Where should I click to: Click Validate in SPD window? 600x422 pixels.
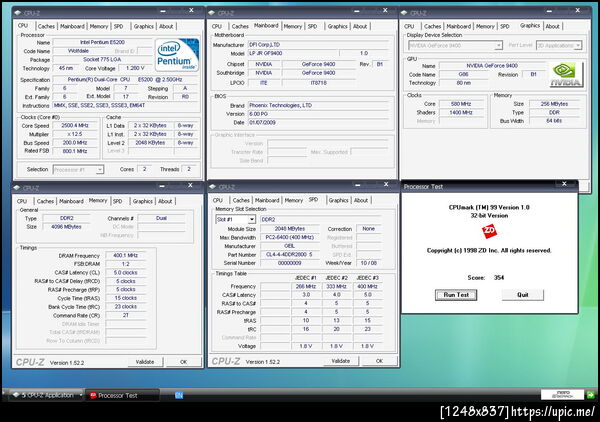[341, 361]
